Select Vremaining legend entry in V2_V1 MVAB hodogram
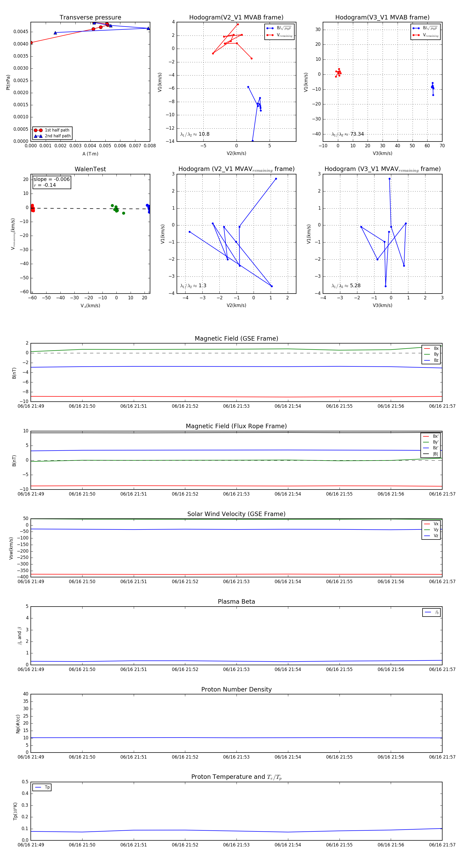 point(279,35)
